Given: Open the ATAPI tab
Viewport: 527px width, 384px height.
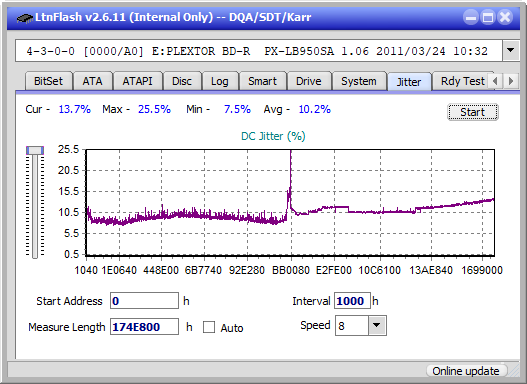Looking at the screenshot, I should 137,81.
